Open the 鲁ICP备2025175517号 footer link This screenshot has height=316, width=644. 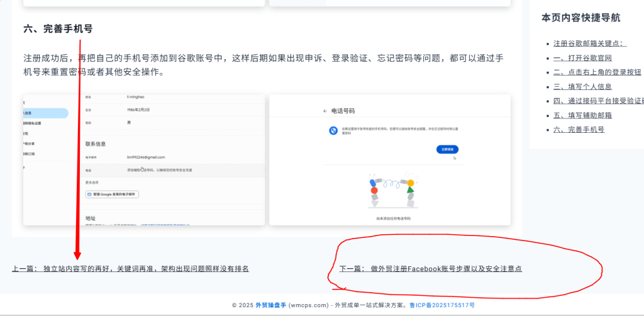pos(442,305)
